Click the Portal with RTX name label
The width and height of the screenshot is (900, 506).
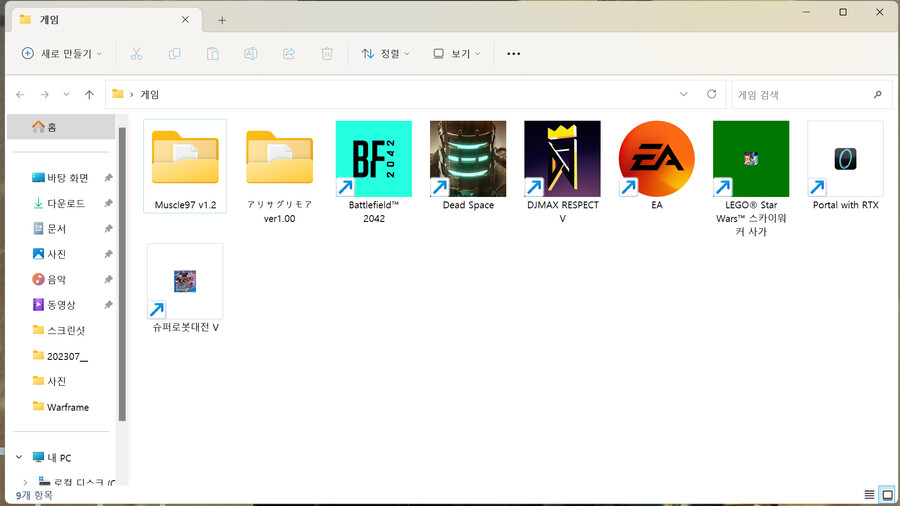point(845,205)
